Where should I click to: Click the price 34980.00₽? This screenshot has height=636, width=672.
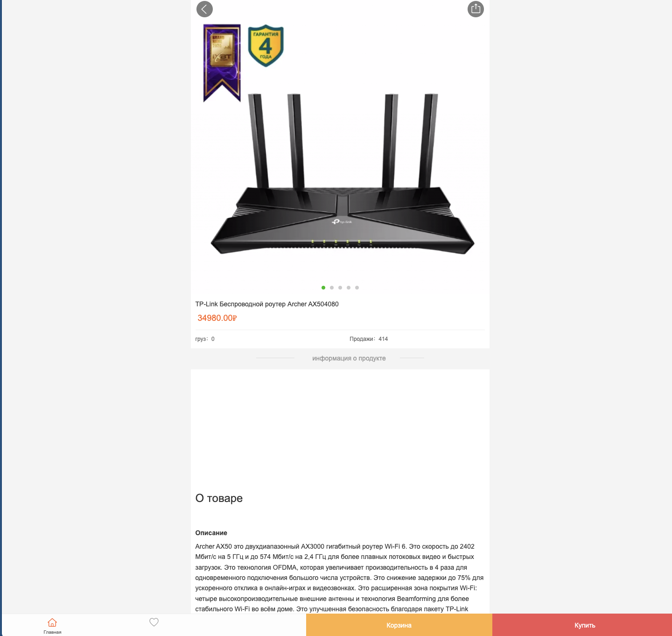tap(217, 318)
